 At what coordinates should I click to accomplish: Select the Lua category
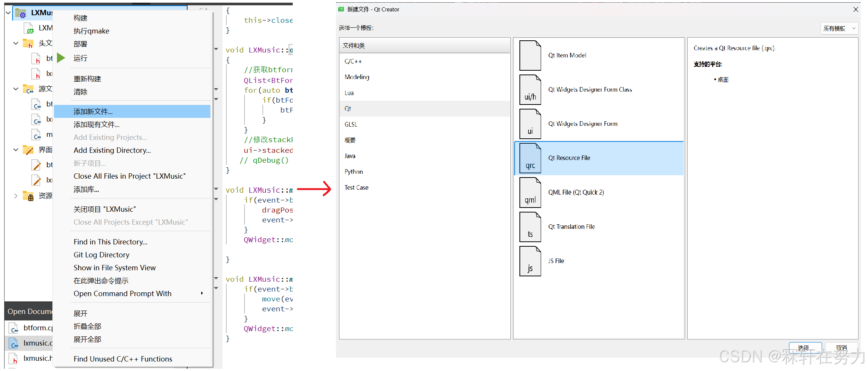coord(425,93)
